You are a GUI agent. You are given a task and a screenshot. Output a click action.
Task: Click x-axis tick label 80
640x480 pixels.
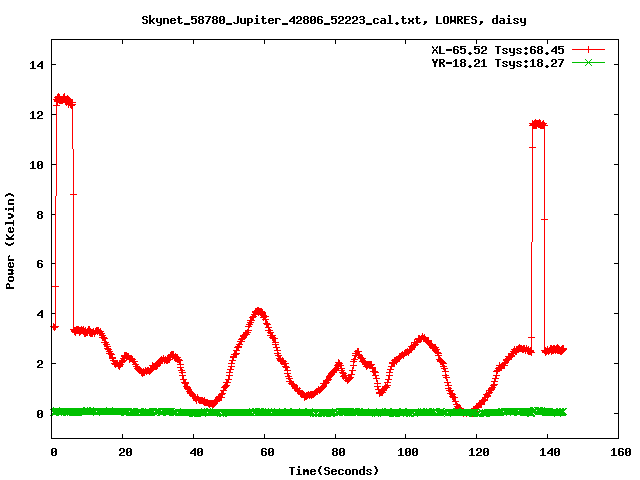pos(338,452)
